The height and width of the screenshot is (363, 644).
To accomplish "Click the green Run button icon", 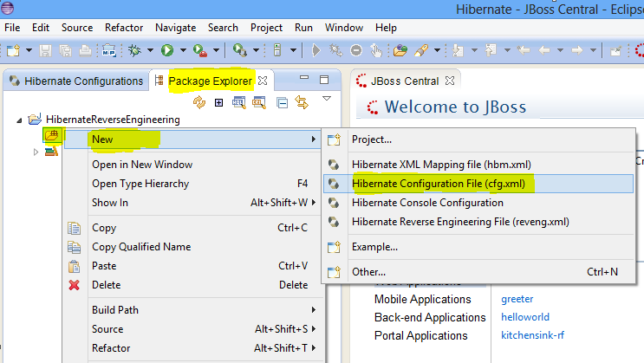I will pos(166,50).
